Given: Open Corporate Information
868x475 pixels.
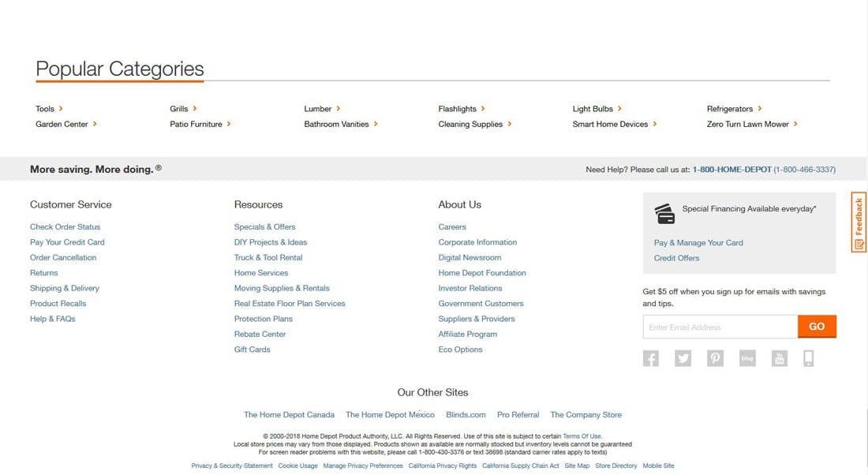Looking at the screenshot, I should [x=477, y=242].
